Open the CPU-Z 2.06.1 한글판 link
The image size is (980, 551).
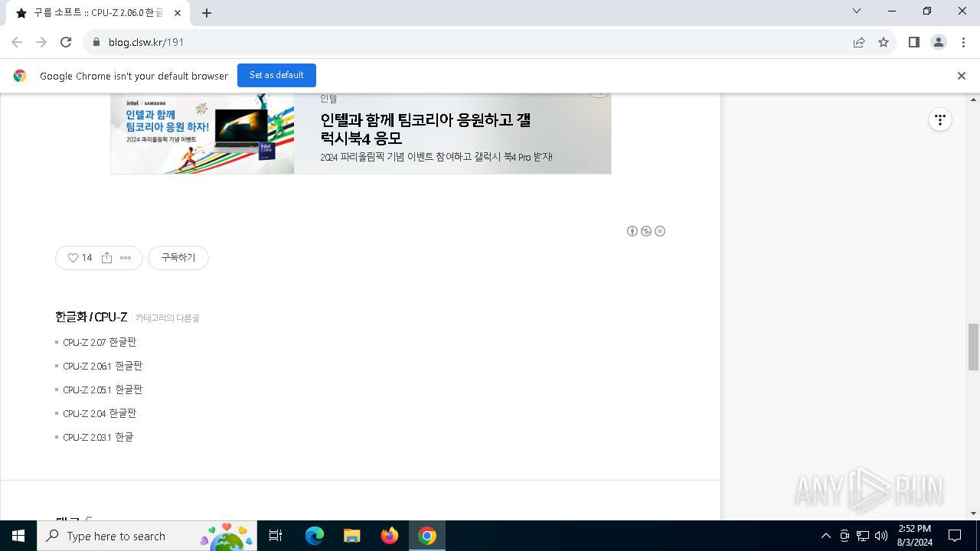(x=103, y=366)
